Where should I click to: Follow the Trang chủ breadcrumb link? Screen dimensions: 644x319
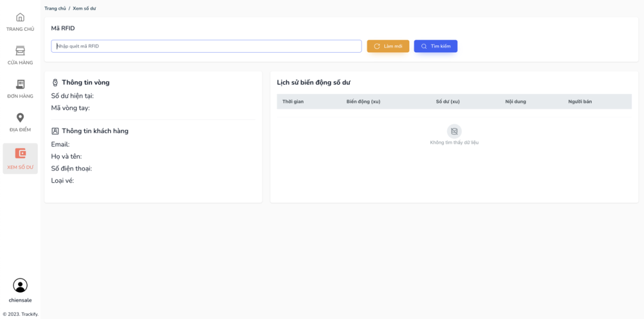pyautogui.click(x=55, y=9)
